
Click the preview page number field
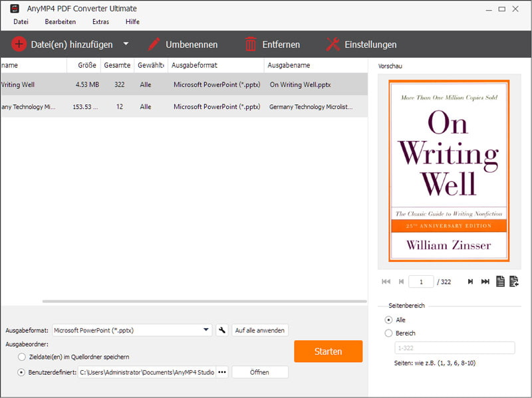(x=421, y=281)
